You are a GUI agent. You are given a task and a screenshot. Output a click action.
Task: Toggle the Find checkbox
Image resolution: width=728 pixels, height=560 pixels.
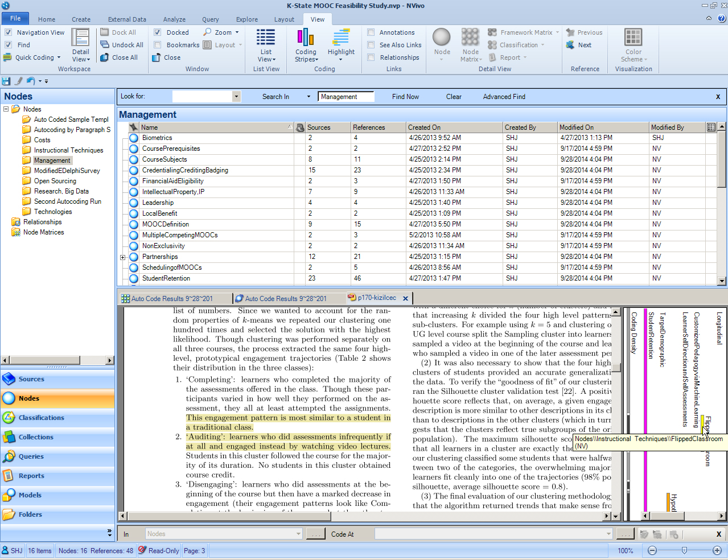(x=8, y=45)
